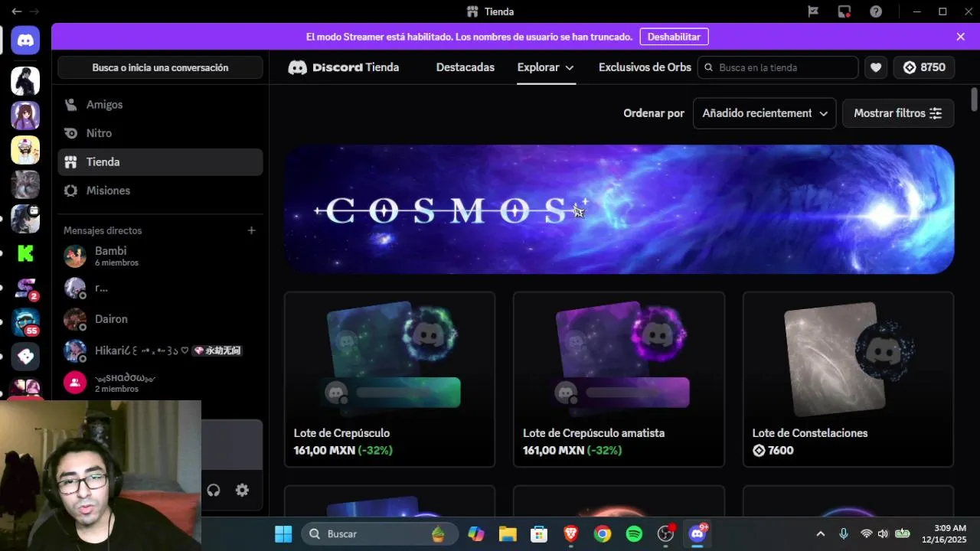Create a new direct message with plus icon
The height and width of the screenshot is (551, 980).
pyautogui.click(x=251, y=230)
